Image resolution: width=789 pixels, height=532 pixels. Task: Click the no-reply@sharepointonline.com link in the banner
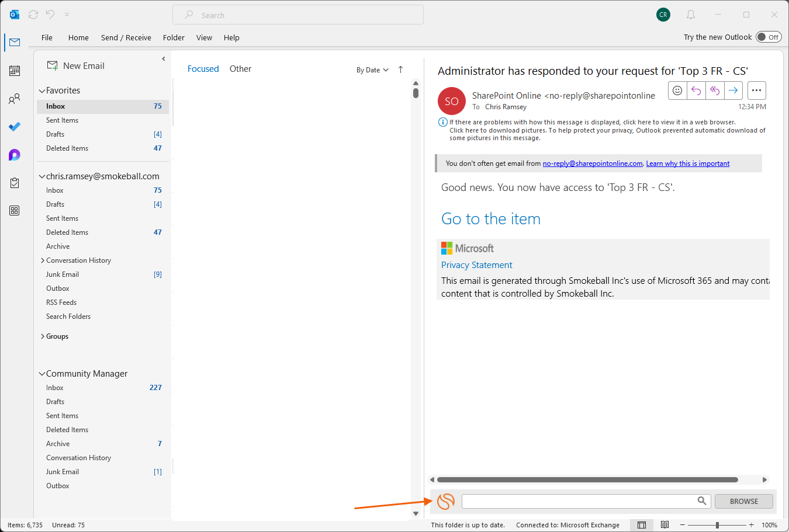(593, 164)
